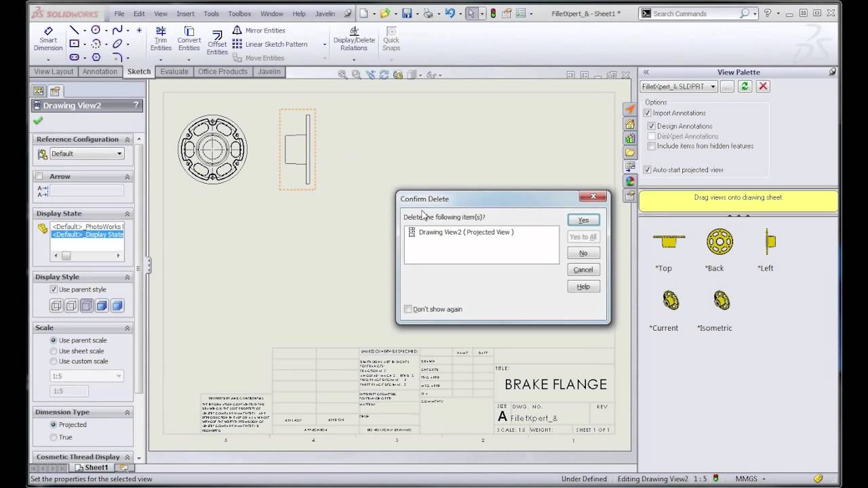This screenshot has height=488, width=868.
Task: Choose True dimension type
Action: (54, 437)
